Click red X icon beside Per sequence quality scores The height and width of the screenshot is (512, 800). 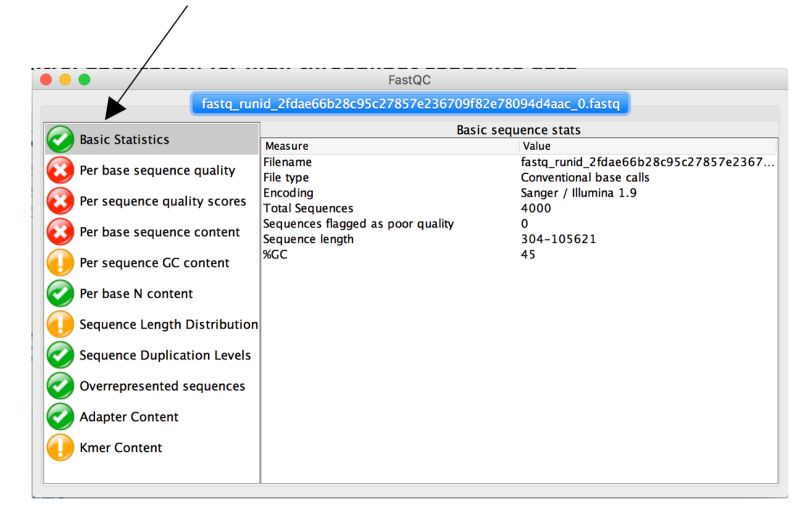60,201
